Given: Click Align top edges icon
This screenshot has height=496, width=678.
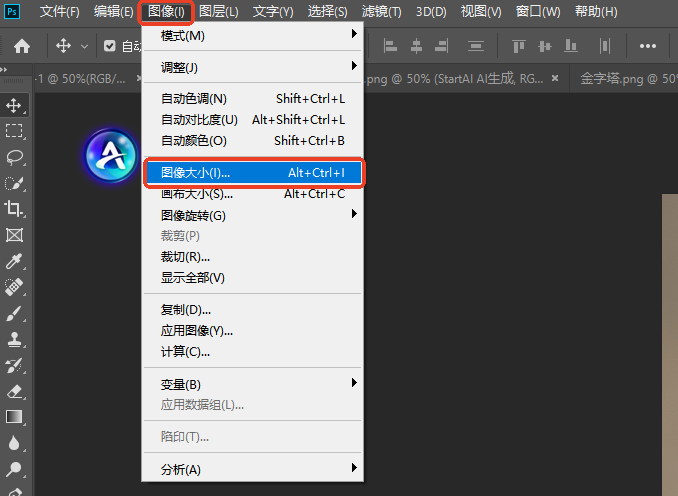Looking at the screenshot, I should [x=518, y=46].
